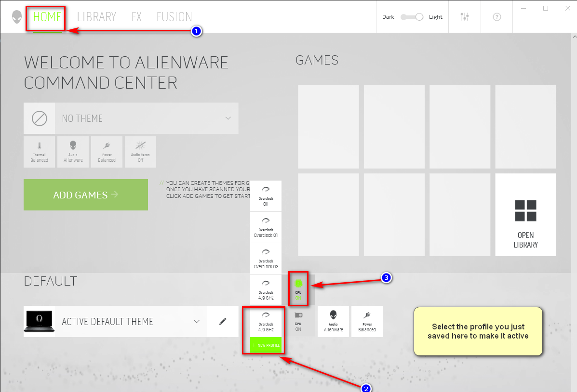
Task: Go to the FUSION tab
Action: point(174,17)
